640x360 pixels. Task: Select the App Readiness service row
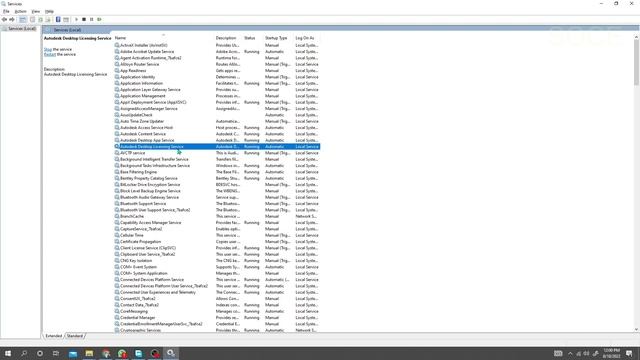tap(217, 71)
